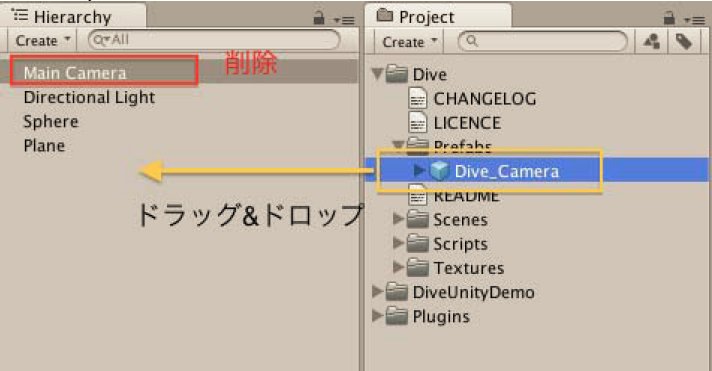This screenshot has height=371, width=712.
Task: Click the Textures folder icon
Action: pos(418,267)
